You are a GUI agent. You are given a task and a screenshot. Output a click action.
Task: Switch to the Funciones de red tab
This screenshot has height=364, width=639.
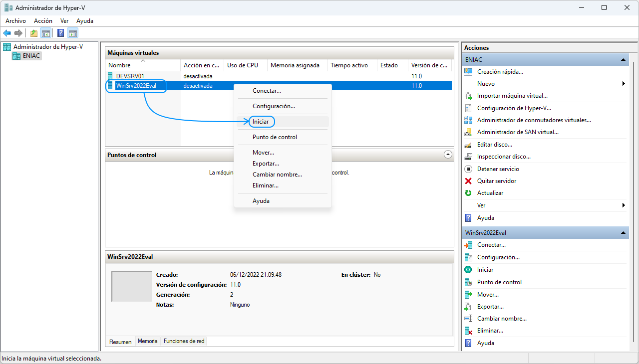[x=184, y=341]
